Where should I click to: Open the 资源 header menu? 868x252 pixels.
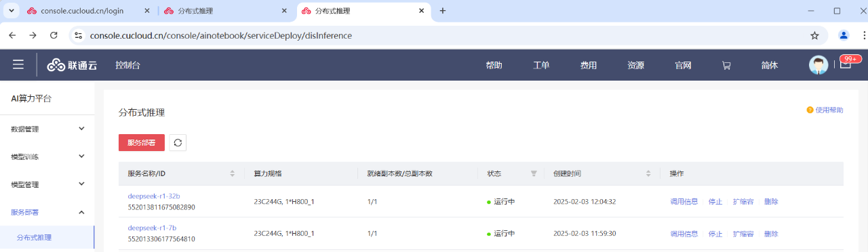pos(635,66)
